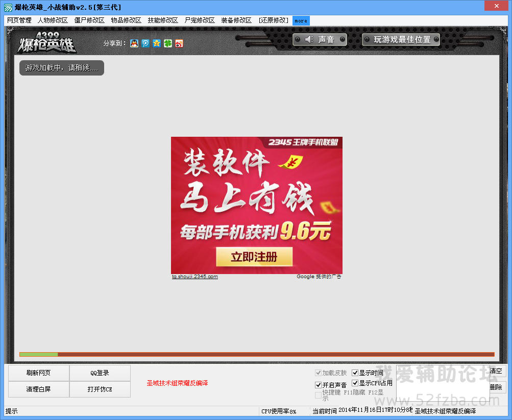The width and height of the screenshot is (512, 420).
Task: Open the 技能修改区 menu
Action: click(163, 20)
